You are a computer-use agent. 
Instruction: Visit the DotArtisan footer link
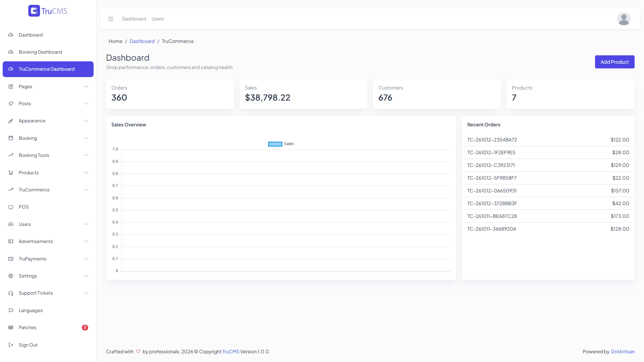coord(623,352)
